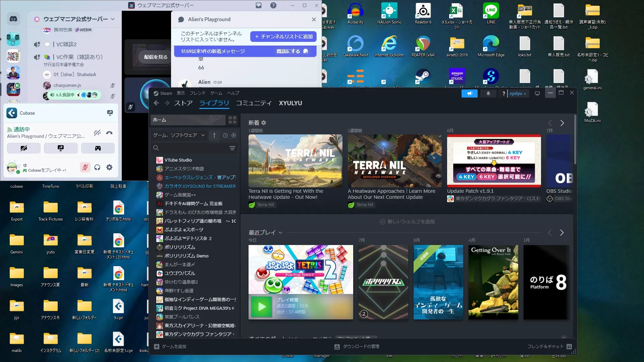Switch to Steam Big Picture mode icon

[537, 94]
